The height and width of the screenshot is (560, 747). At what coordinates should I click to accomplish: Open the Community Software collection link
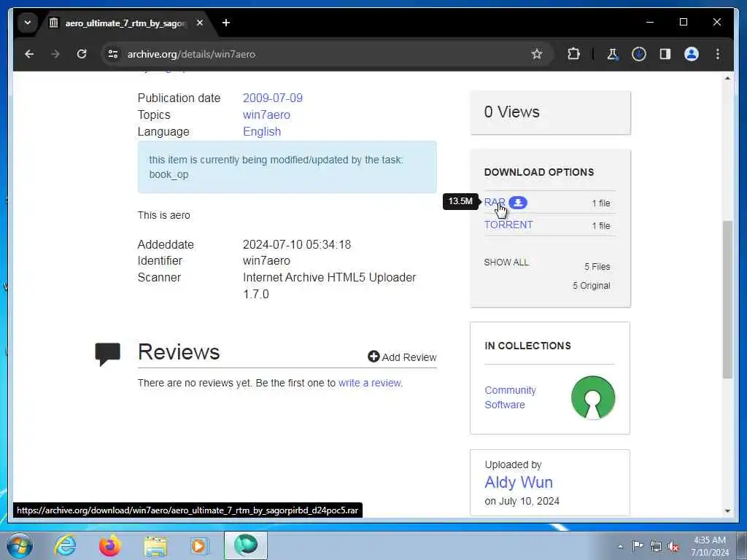coord(510,397)
